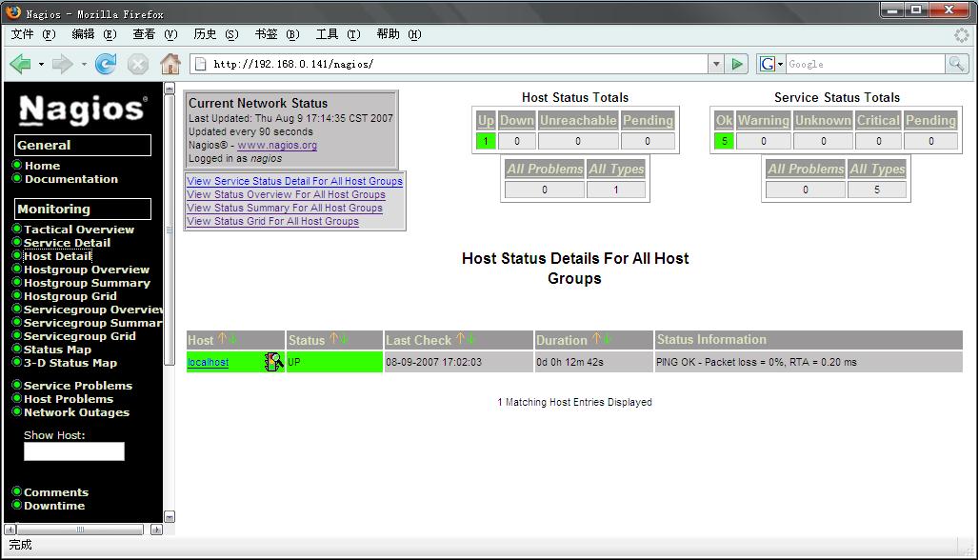Click the search magnifier icon
The width and height of the screenshot is (979, 560).
tap(956, 64)
